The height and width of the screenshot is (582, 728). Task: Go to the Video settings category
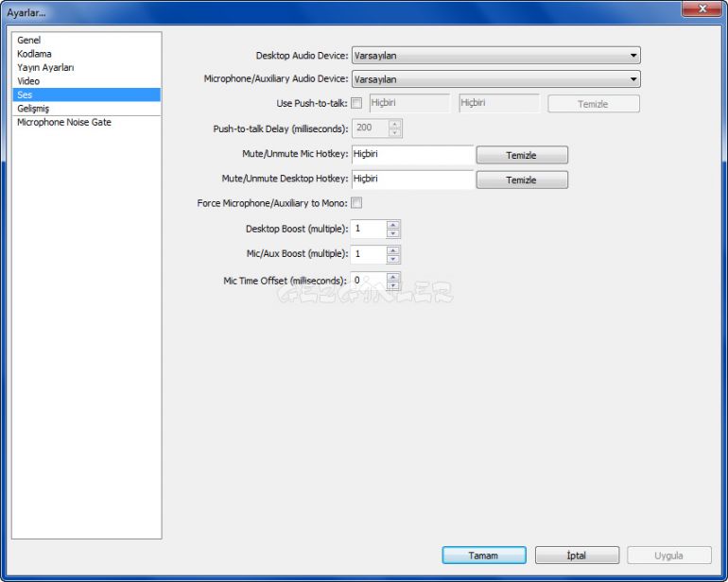point(28,81)
